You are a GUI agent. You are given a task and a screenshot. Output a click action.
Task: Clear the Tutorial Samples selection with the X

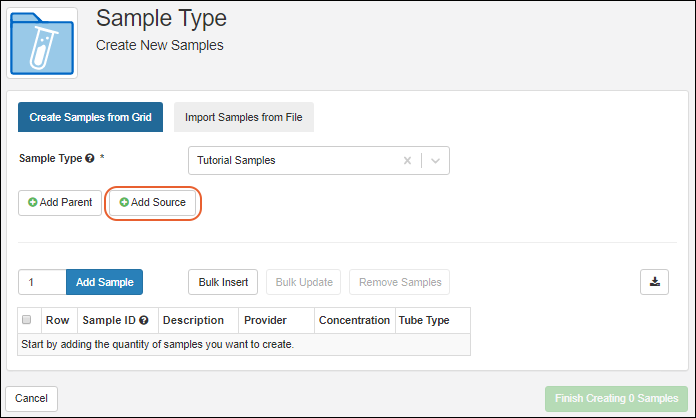407,160
